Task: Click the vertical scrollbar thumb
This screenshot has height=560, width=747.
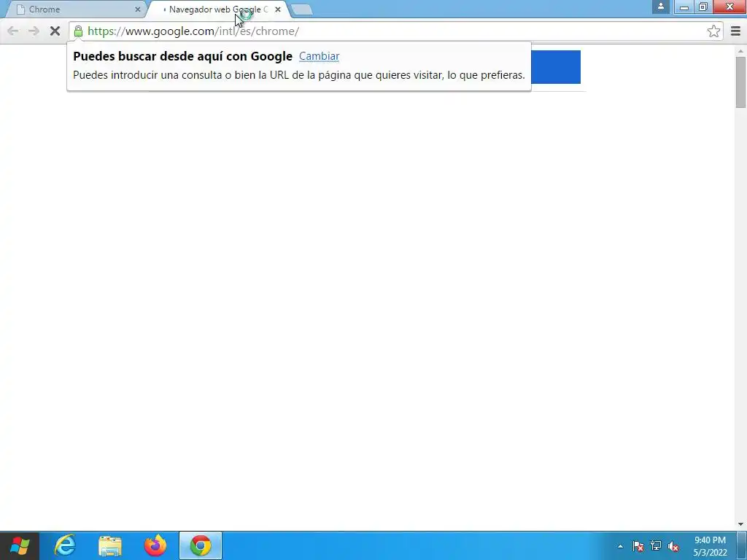Action: coord(740,82)
